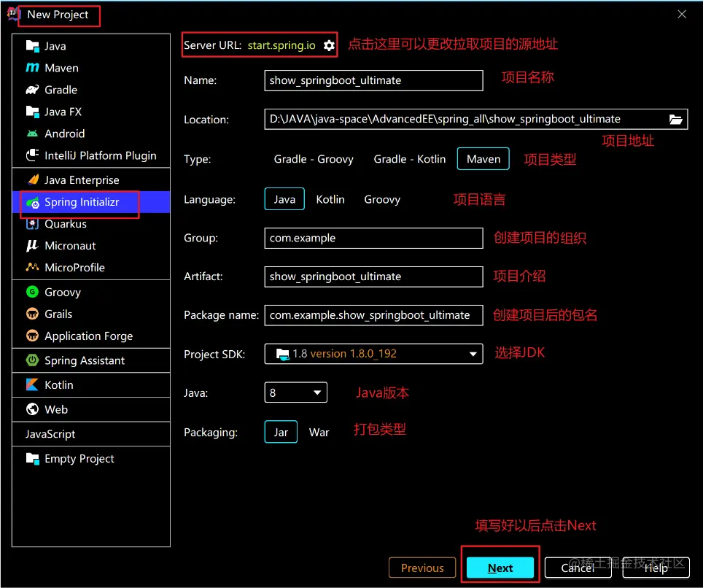Choose Java as the language
Image resolution: width=703 pixels, height=588 pixels.
click(284, 199)
